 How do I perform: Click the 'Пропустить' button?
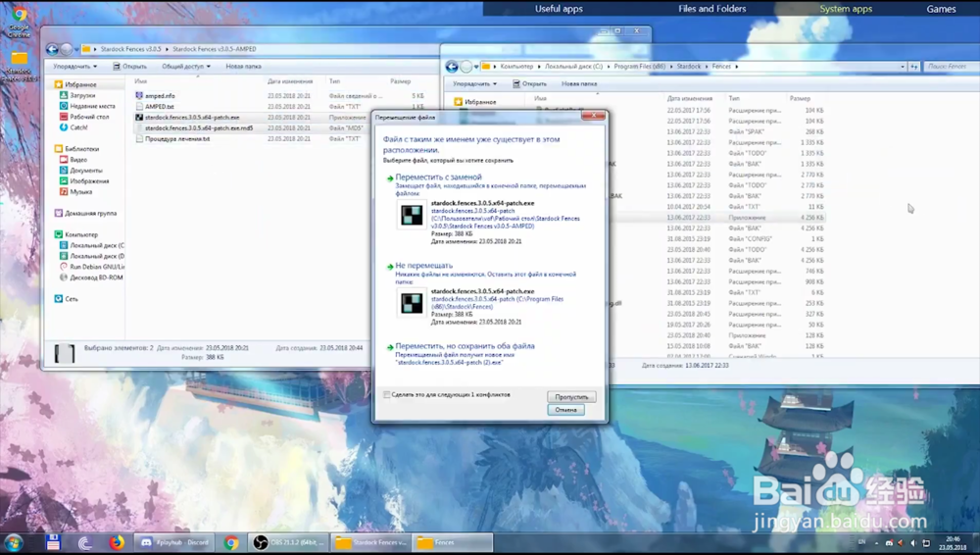click(x=571, y=397)
